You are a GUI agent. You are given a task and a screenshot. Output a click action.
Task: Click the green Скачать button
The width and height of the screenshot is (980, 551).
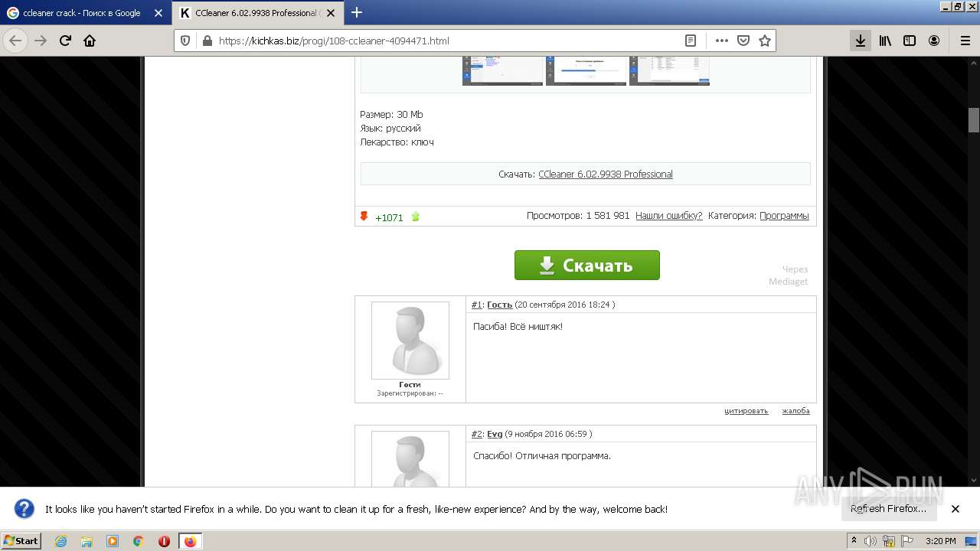[x=586, y=265]
